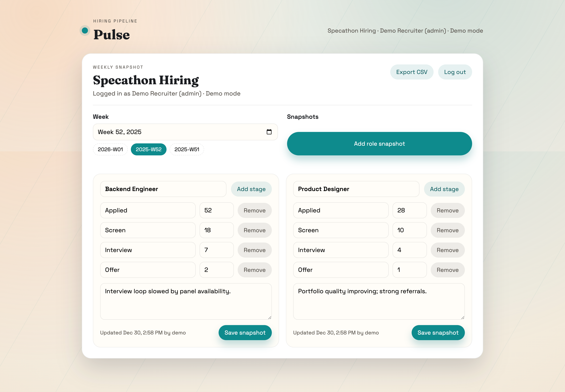Click Add role snapshot
The image size is (565, 392).
(x=379, y=144)
